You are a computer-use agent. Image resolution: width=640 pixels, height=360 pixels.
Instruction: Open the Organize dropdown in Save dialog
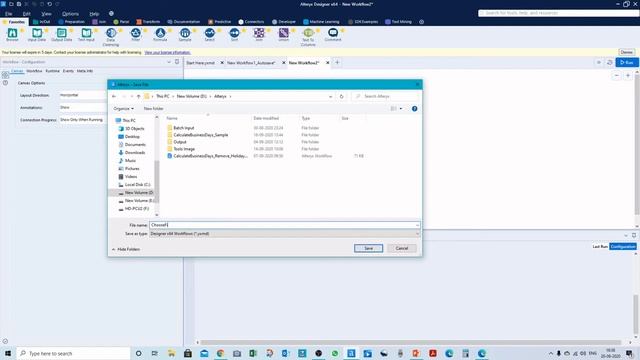click(123, 109)
